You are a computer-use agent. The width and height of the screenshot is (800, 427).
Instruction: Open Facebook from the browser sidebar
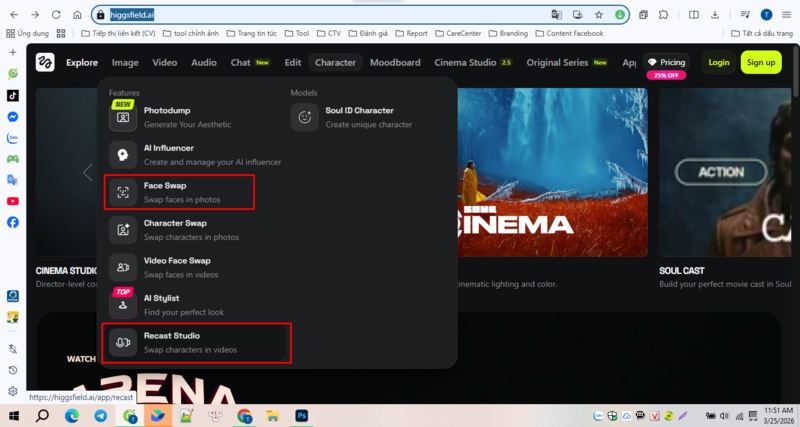click(x=13, y=222)
